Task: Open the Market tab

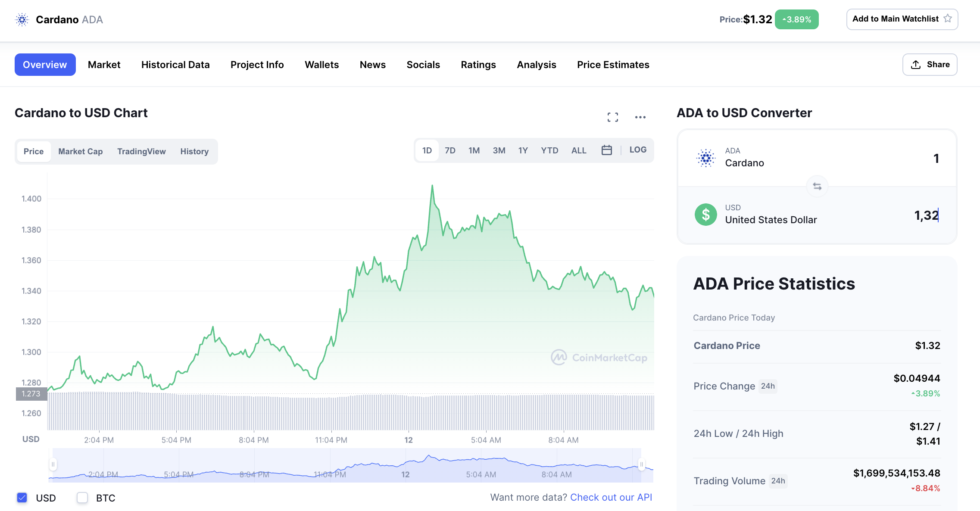Action: [104, 65]
